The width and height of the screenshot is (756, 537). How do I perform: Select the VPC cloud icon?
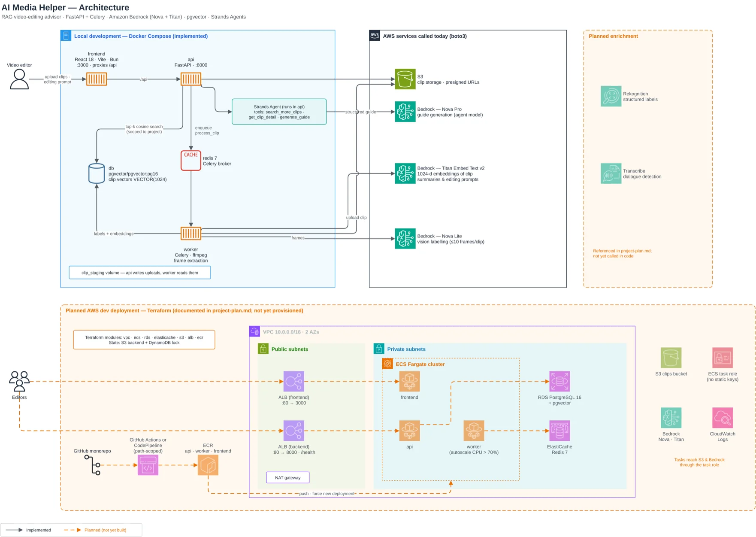click(x=254, y=331)
